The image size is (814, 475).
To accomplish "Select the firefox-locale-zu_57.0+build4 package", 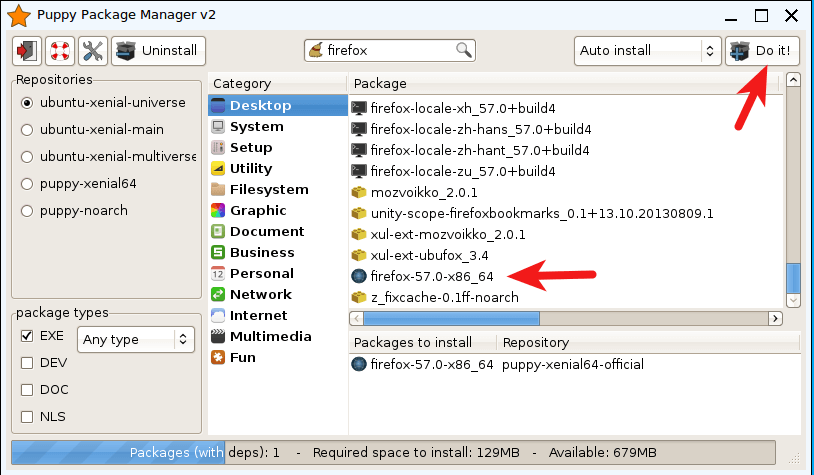I will click(x=462, y=171).
